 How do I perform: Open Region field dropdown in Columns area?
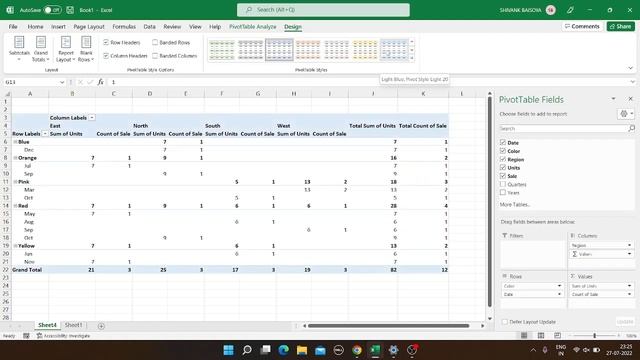[x=629, y=245]
